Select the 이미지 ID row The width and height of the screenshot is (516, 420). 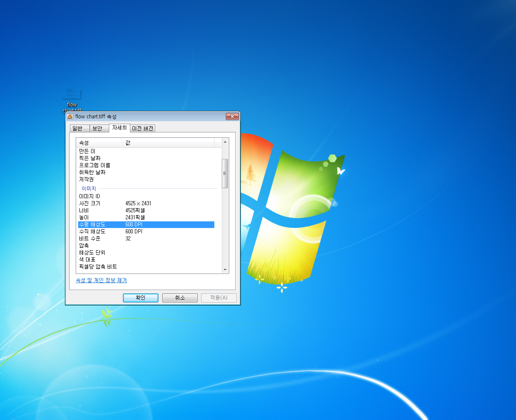(x=146, y=197)
